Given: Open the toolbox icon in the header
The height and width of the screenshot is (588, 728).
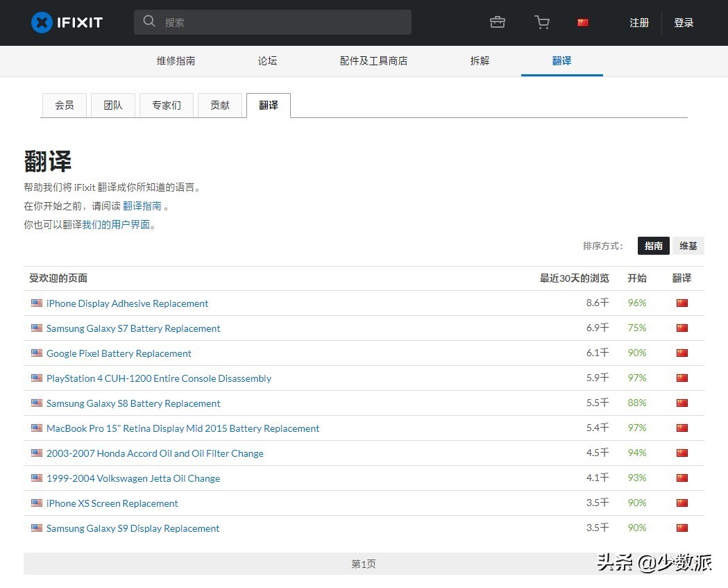Looking at the screenshot, I should [x=497, y=22].
